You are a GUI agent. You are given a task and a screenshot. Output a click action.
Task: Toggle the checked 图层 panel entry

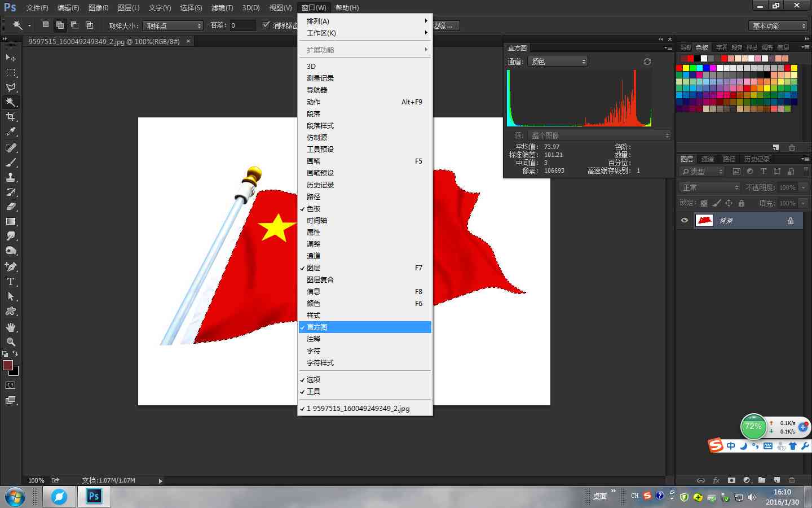click(x=365, y=268)
